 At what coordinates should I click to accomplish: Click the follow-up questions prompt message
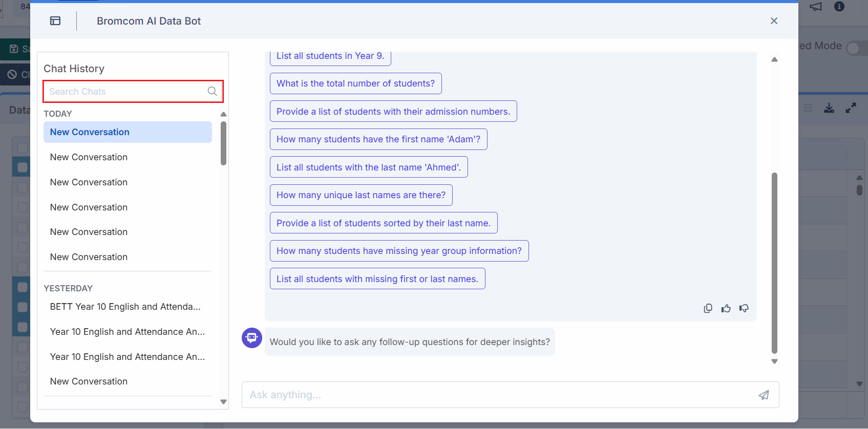tap(410, 342)
